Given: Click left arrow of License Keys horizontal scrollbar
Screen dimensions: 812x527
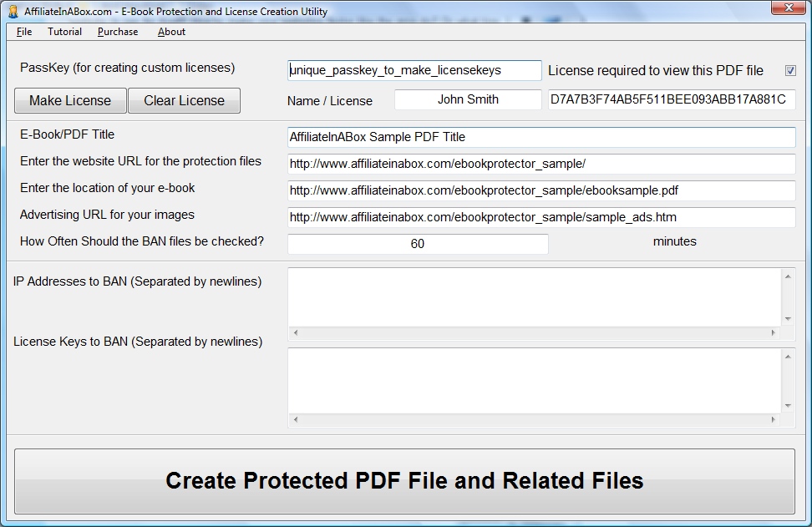Looking at the screenshot, I should 296,419.
